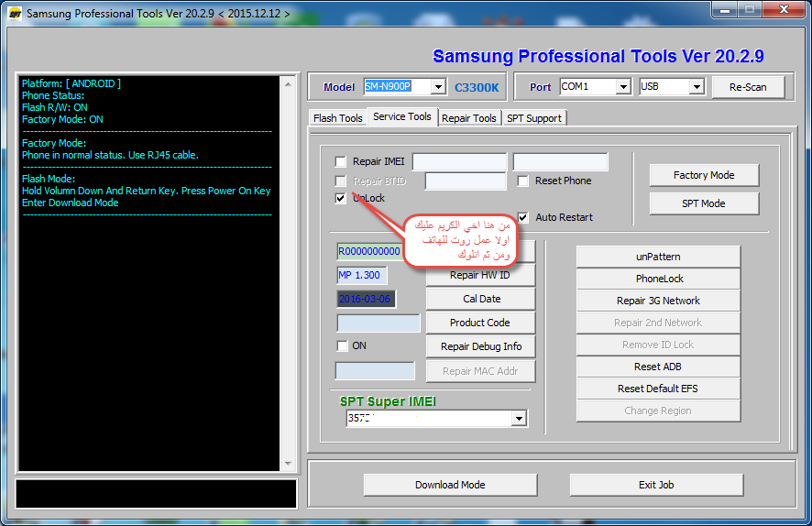This screenshot has width=812, height=526.
Task: Expand the COM1 port dropdown
Action: (623, 86)
